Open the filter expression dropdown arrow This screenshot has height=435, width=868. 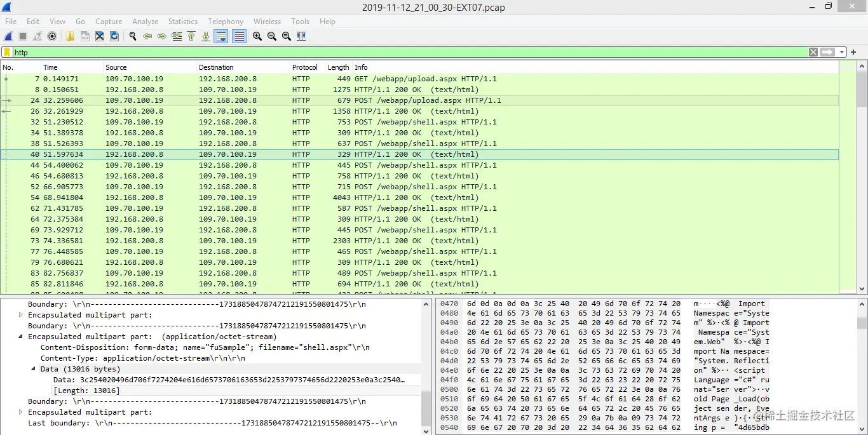point(842,52)
